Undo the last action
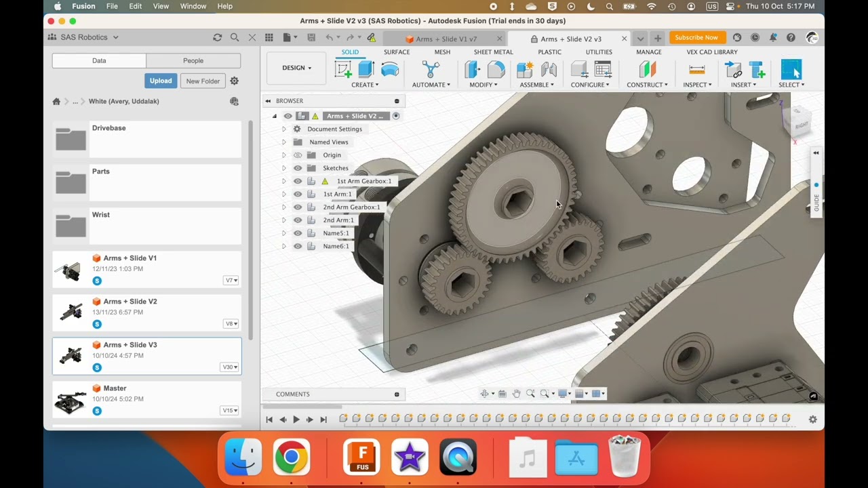 tap(330, 37)
